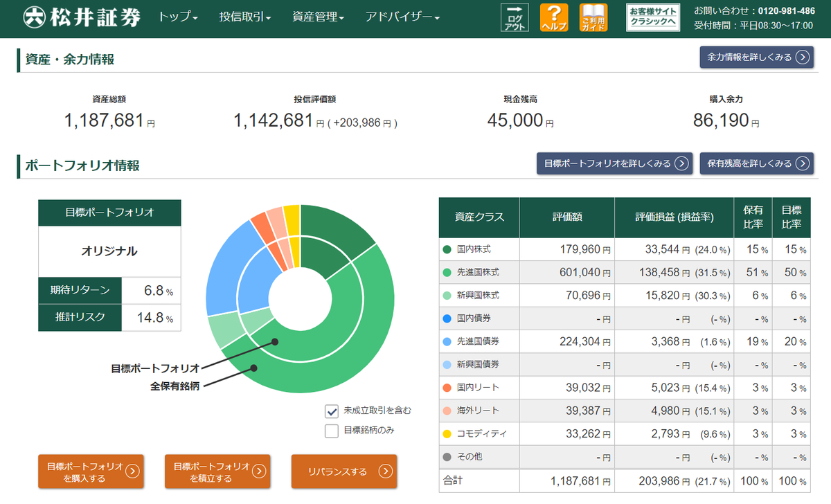Click the 購入余力 value 86,190
The image size is (831, 504).
pos(721,120)
